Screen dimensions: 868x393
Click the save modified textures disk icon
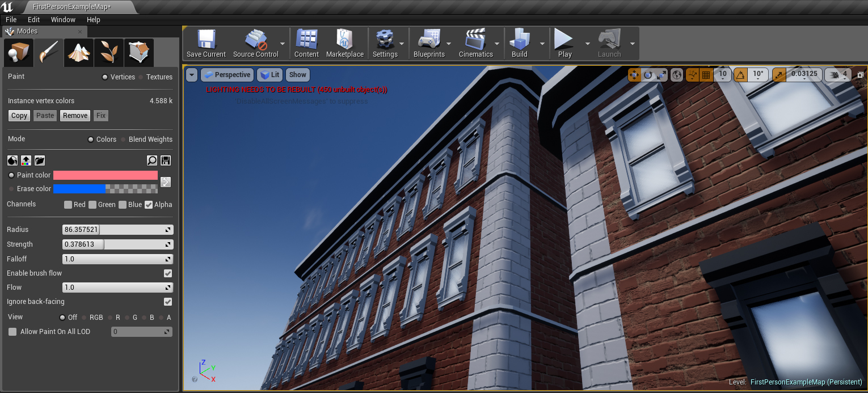(x=165, y=160)
